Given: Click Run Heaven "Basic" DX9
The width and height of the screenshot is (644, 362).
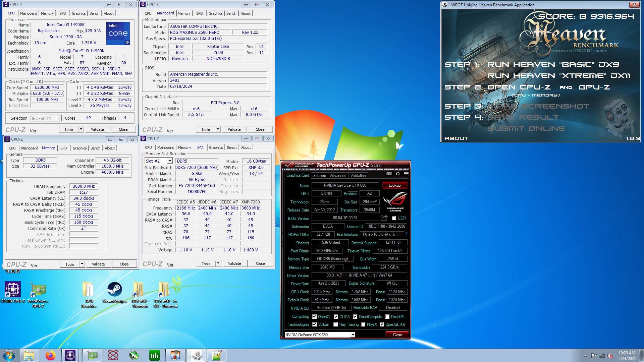Looking at the screenshot, I should pyautogui.click(x=553, y=64).
